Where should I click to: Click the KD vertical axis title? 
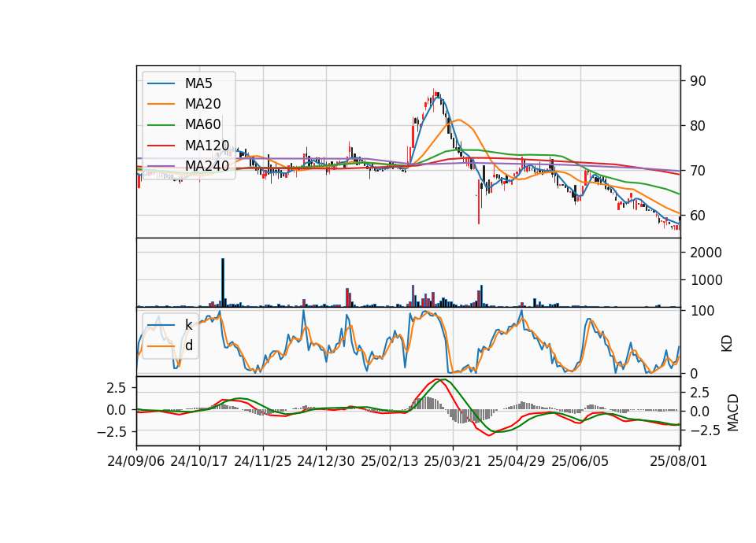click(727, 343)
